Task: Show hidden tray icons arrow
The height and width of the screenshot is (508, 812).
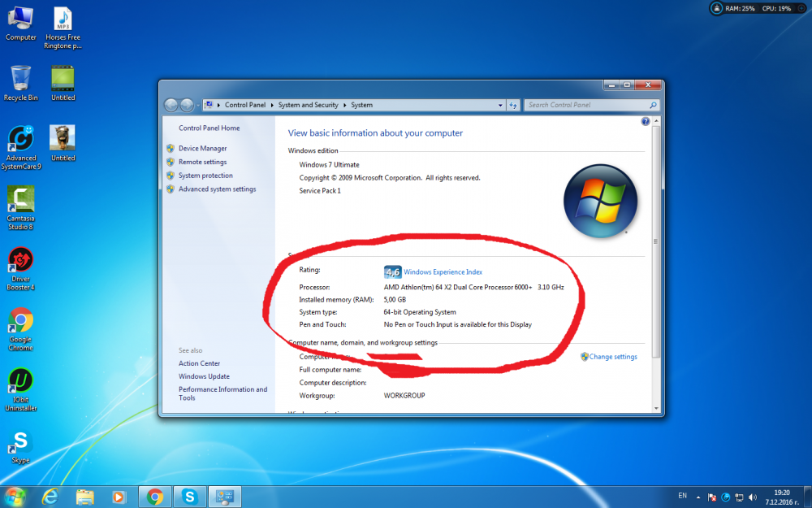Action: coord(698,497)
